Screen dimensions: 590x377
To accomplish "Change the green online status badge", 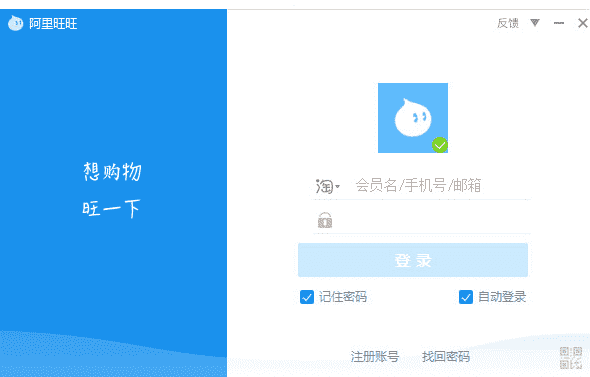I will 440,145.
